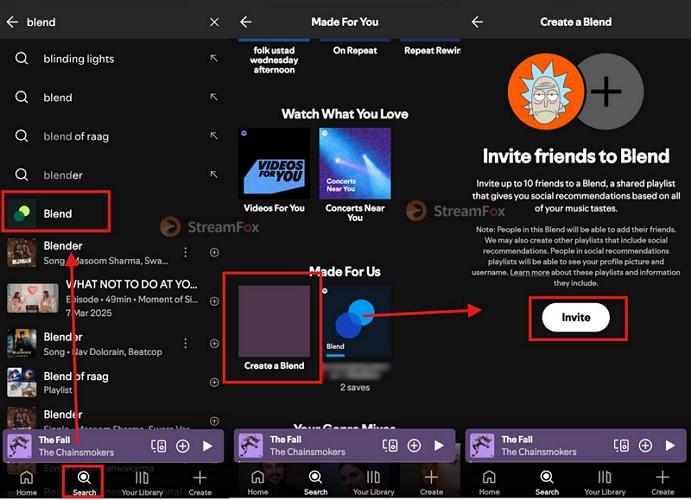Open Search tab in left screen

pos(84,482)
